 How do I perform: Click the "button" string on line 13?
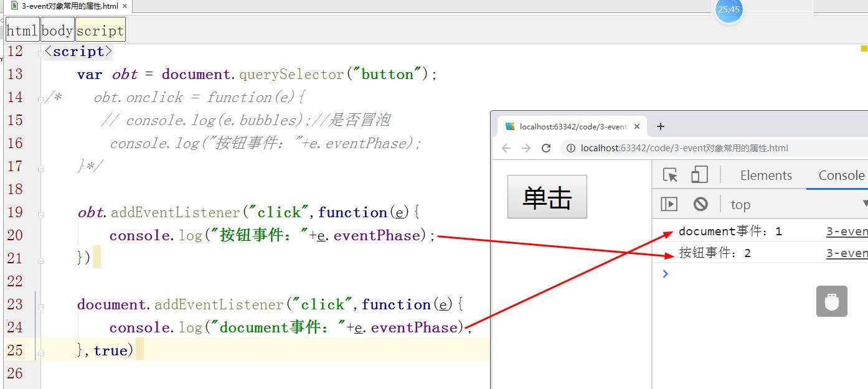click(x=387, y=75)
